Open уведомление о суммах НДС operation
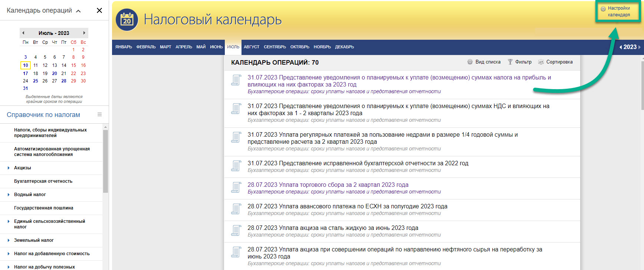The height and width of the screenshot is (270, 644). tap(398, 110)
